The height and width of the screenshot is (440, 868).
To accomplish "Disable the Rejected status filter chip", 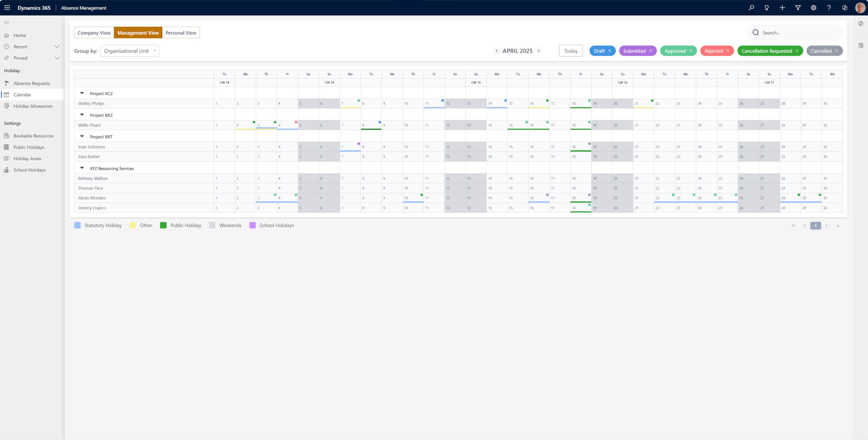I will coord(728,51).
